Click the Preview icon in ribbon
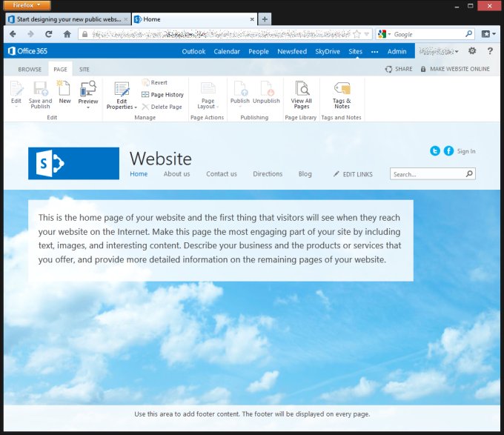 click(x=88, y=89)
